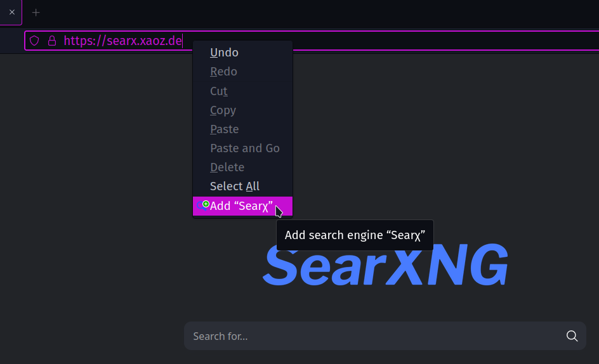
Task: Click Select All in context menu
Action: (234, 186)
